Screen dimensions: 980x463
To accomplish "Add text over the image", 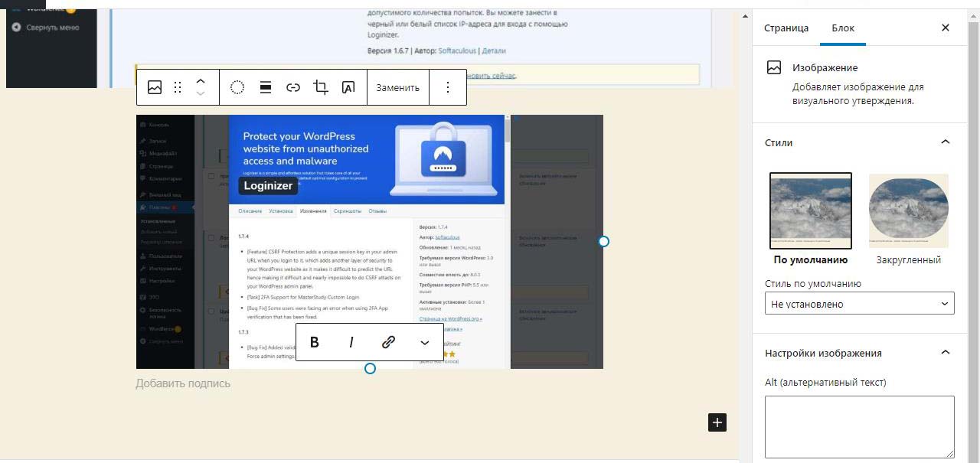I will 348,87.
